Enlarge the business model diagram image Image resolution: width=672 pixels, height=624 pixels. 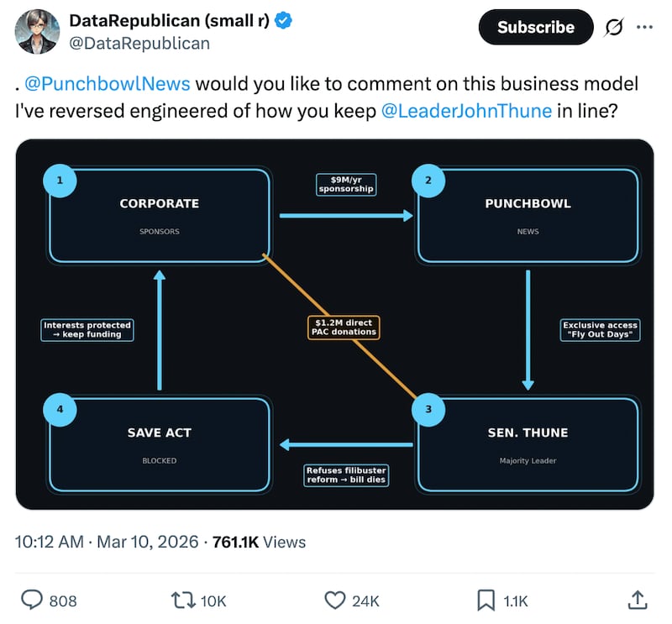(x=334, y=323)
